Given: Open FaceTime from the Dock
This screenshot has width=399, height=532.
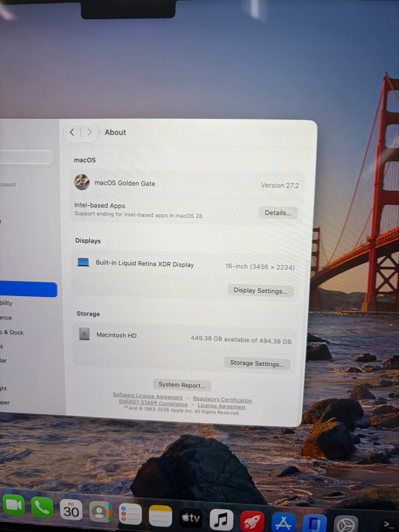Looking at the screenshot, I should (14, 505).
